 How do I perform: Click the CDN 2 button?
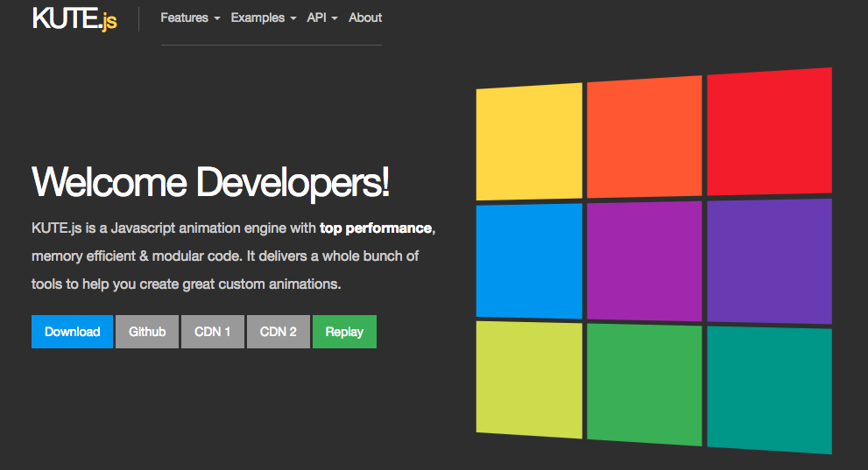click(x=279, y=332)
